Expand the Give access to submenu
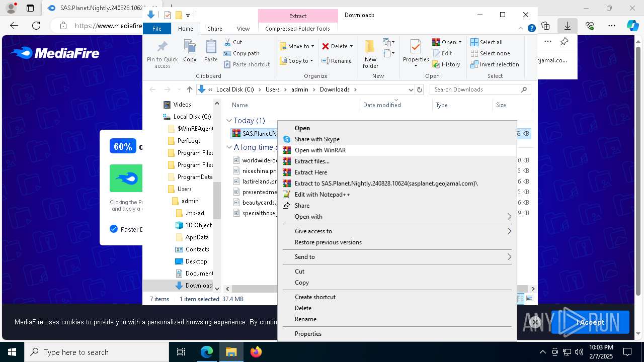 tap(509, 231)
